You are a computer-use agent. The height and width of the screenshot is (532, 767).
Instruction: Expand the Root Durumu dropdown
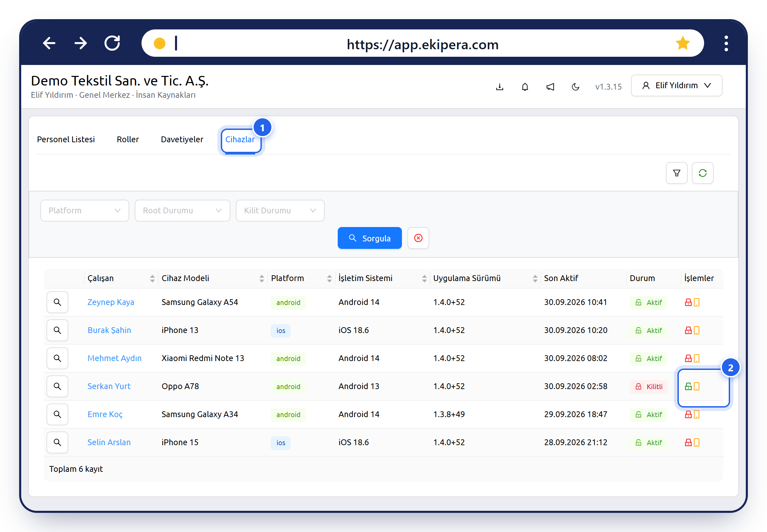[183, 211]
